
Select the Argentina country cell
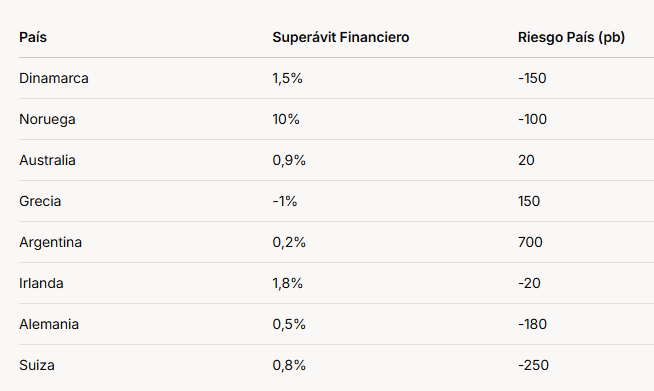(50, 242)
